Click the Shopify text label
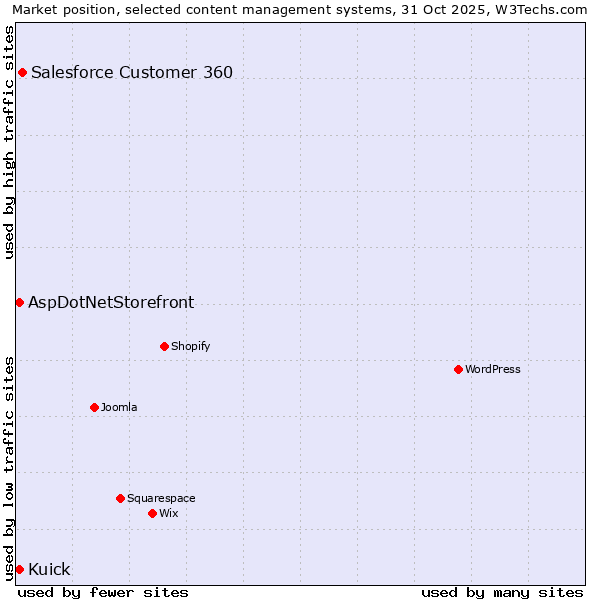Viewport: 600px width, 600px height. 190,346
